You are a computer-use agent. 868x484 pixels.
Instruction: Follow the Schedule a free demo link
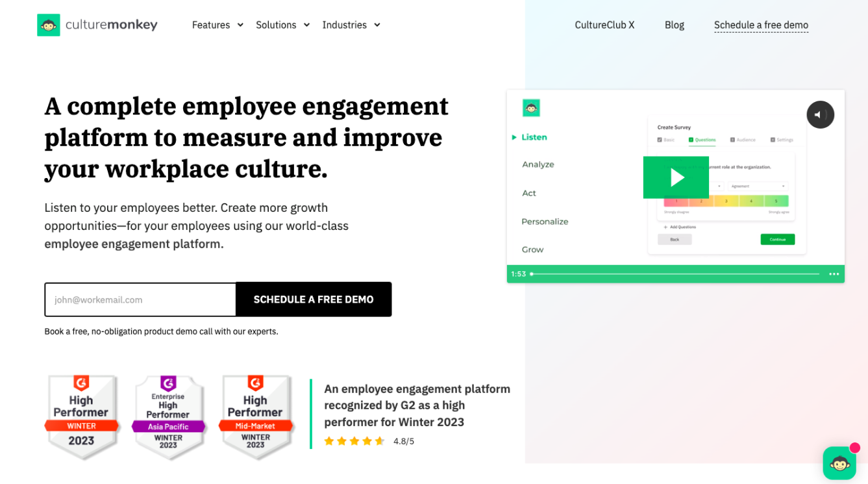tap(761, 25)
